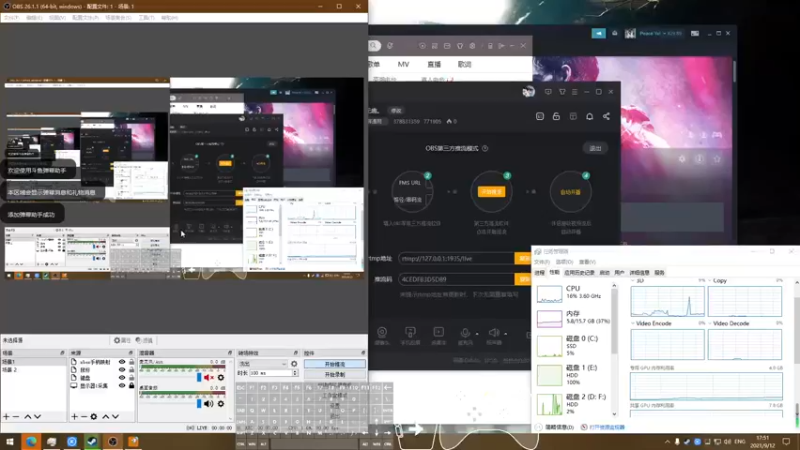This screenshot has height=450, width=800.
Task: Remove selected source with minus icon
Action: coord(84,417)
